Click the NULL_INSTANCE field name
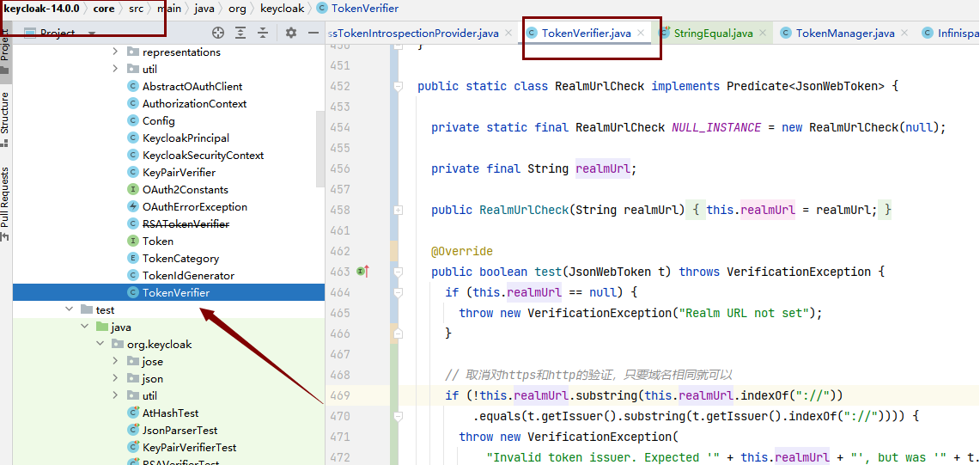 [x=716, y=128]
